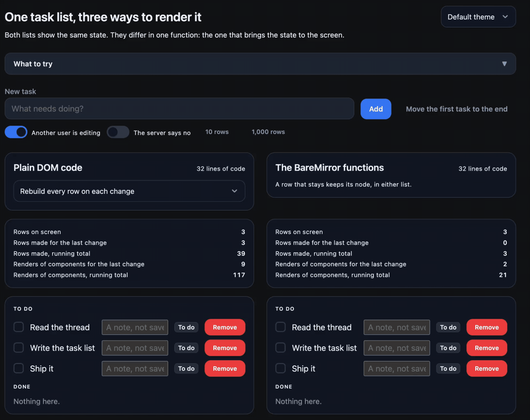Check Write the task list in Plain DOM list
This screenshot has width=530, height=420.
(x=19, y=348)
